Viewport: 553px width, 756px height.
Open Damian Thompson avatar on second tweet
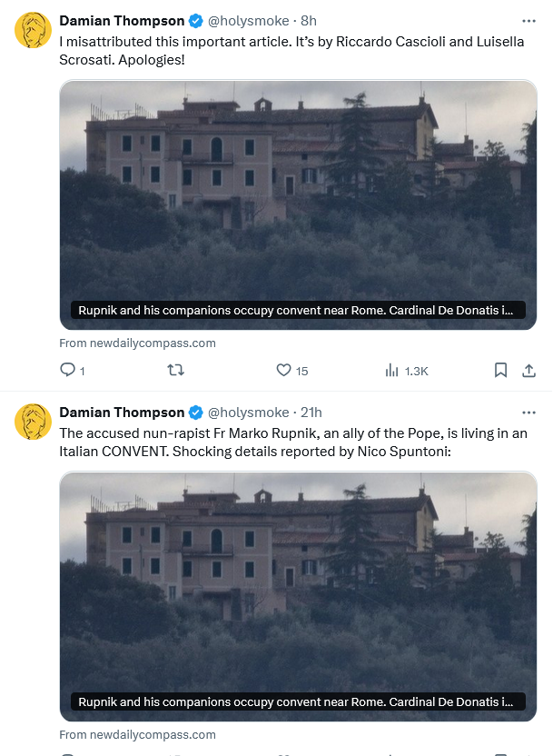point(33,422)
